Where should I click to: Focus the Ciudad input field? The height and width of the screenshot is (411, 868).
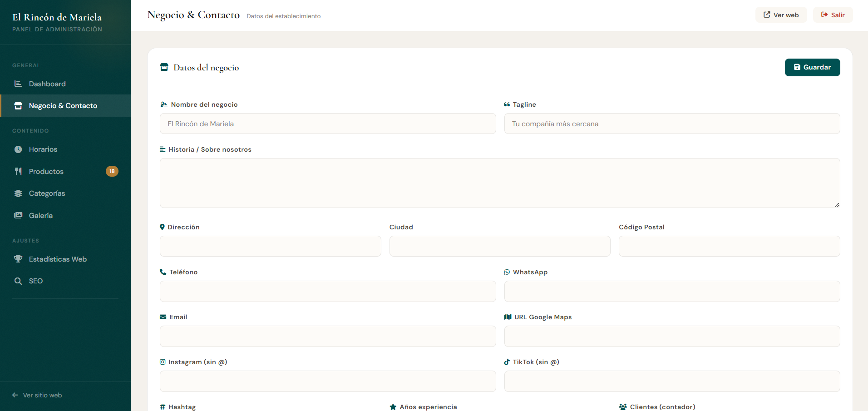click(x=500, y=246)
